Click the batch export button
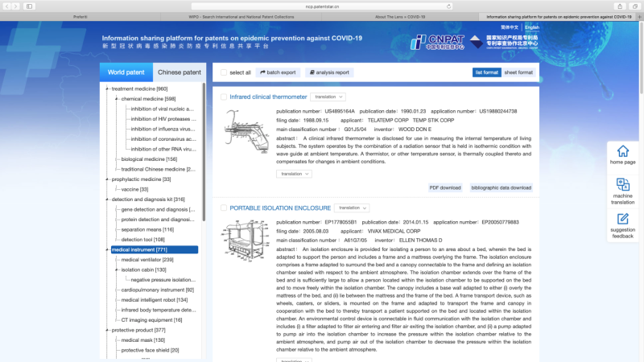The width and height of the screenshot is (644, 362). [277, 72]
